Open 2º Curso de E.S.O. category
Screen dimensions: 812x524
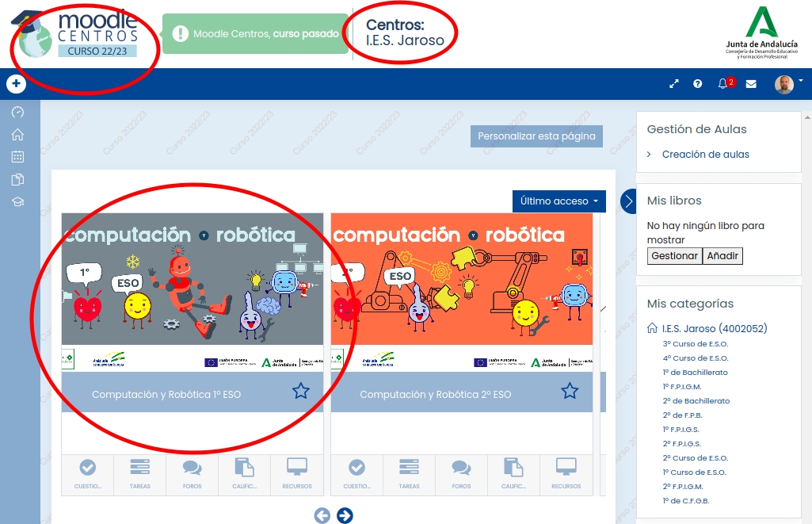(x=696, y=457)
